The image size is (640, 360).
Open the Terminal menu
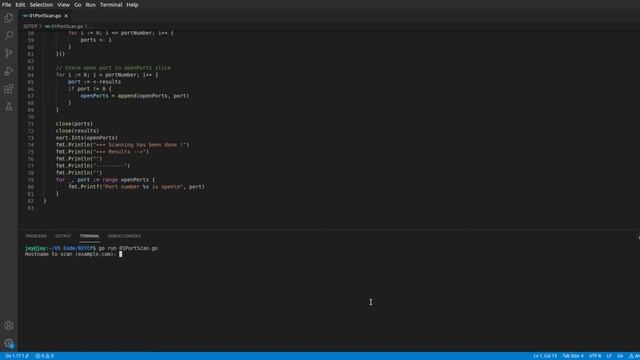(x=111, y=5)
